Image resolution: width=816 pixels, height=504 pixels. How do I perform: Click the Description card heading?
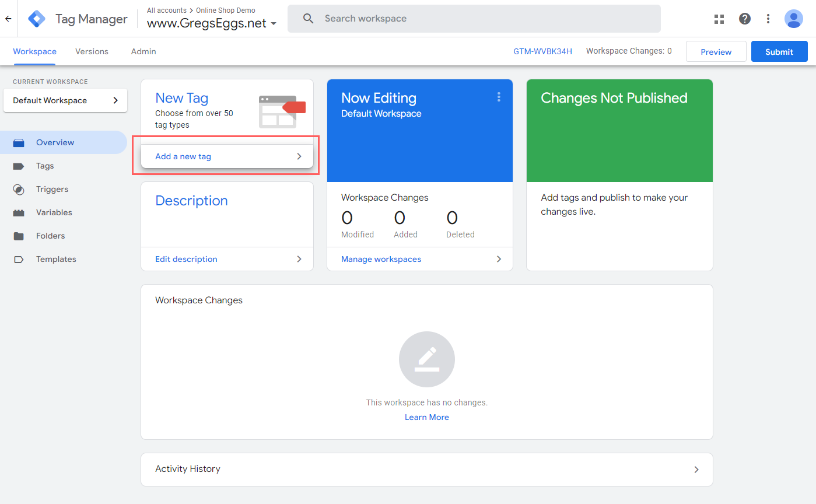click(x=191, y=201)
